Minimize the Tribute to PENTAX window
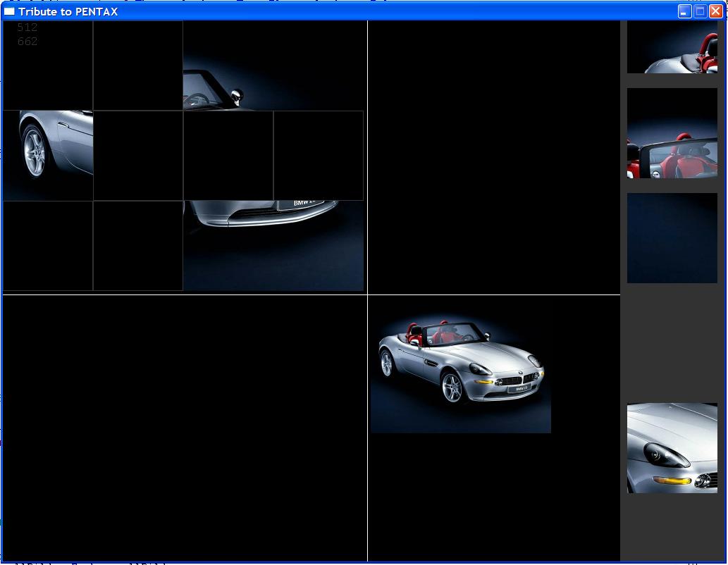This screenshot has width=728, height=565. point(684,11)
